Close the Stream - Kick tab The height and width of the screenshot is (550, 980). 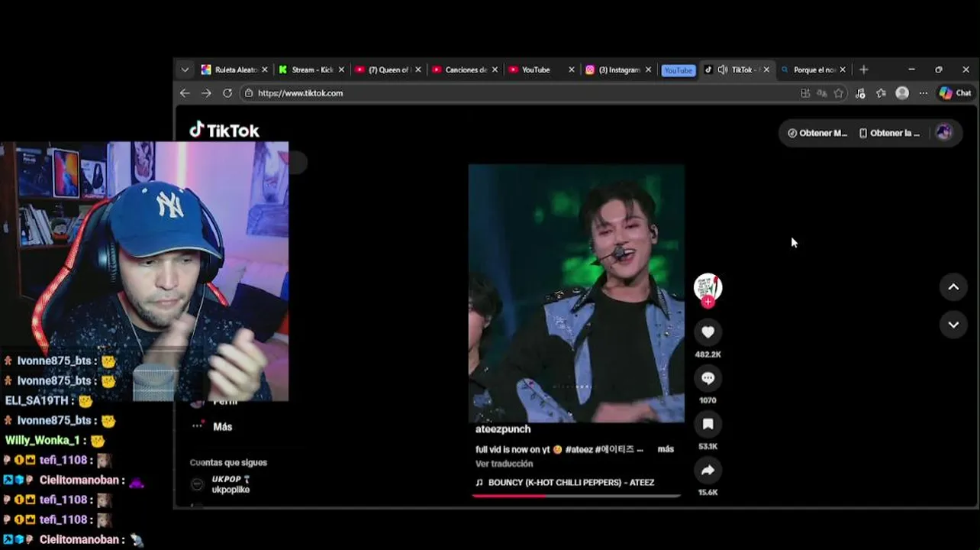(x=341, y=70)
